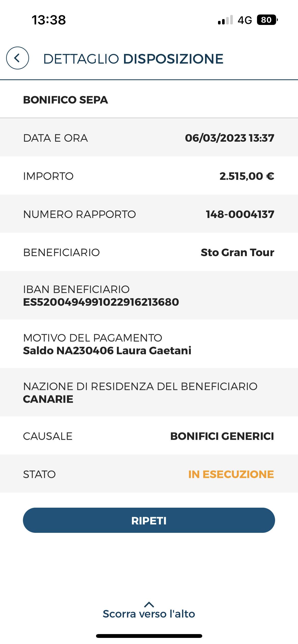Select the beneficiary IBAN ES52 number
This screenshot has height=644, width=298.
(x=101, y=302)
